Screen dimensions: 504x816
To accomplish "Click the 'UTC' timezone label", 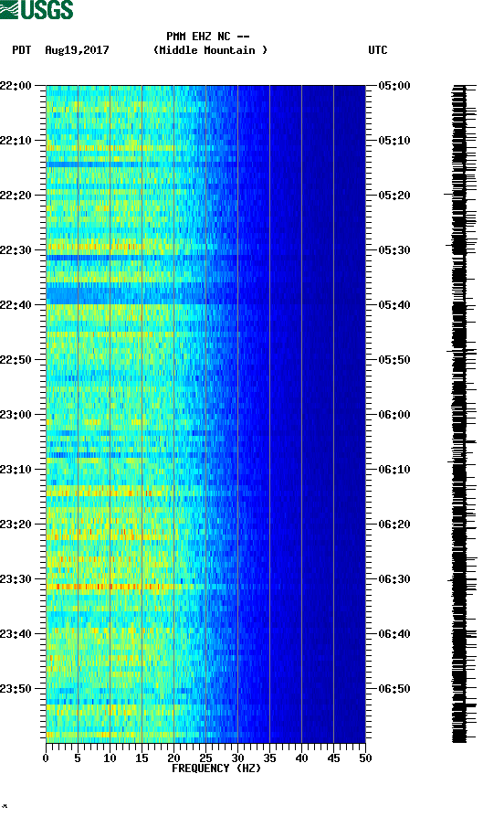I will click(378, 50).
